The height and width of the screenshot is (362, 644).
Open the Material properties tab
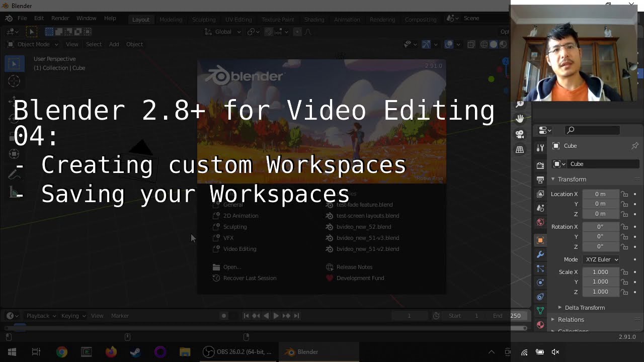(x=540, y=325)
